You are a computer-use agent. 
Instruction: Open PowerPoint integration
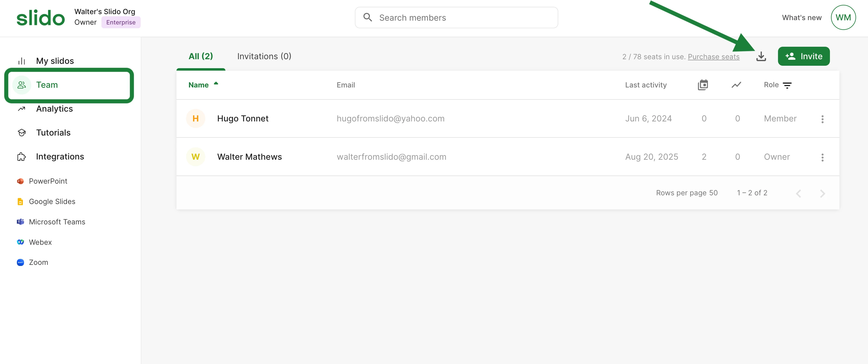coord(48,181)
